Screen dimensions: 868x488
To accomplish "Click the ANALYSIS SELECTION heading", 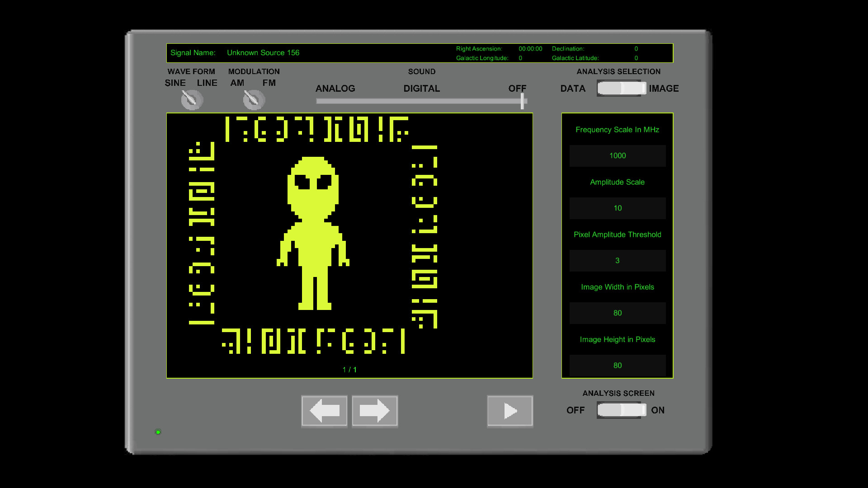I will (618, 71).
